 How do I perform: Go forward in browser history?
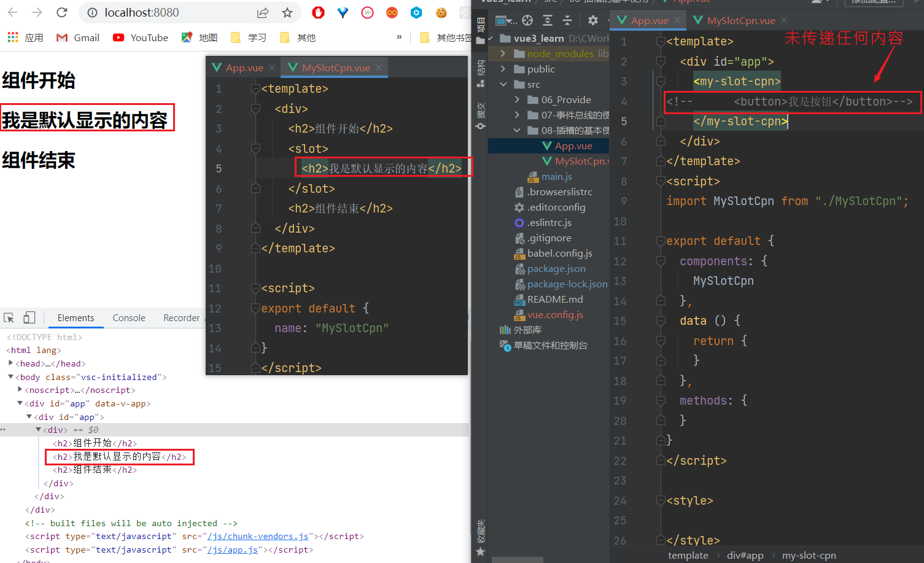37,12
